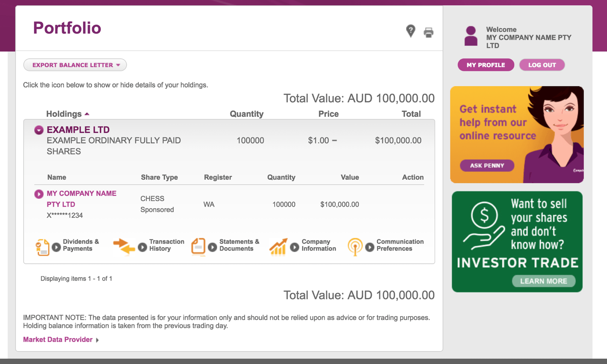Click the arrow beside Market Data Provider

coord(97,340)
